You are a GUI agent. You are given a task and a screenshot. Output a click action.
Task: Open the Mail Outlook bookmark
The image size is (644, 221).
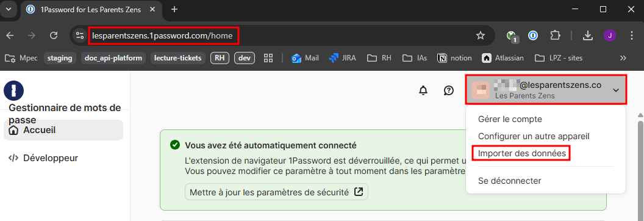[305, 58]
